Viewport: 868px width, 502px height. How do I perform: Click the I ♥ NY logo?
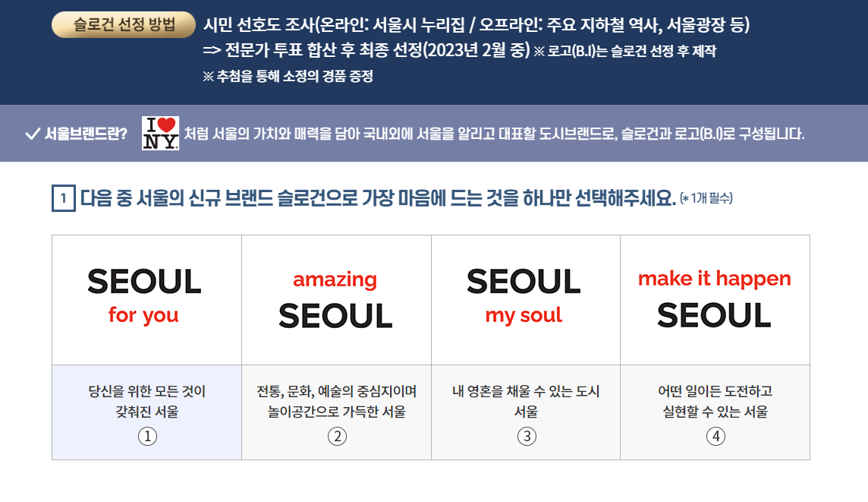tap(161, 134)
